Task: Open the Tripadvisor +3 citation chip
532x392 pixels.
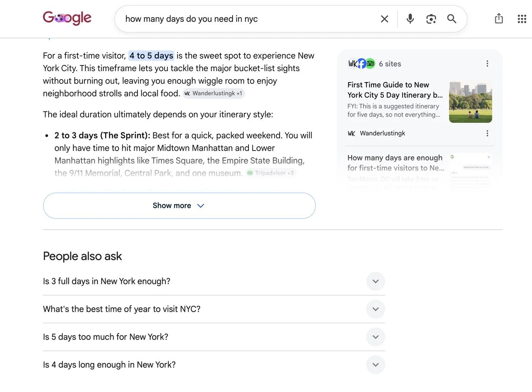Action: point(271,173)
